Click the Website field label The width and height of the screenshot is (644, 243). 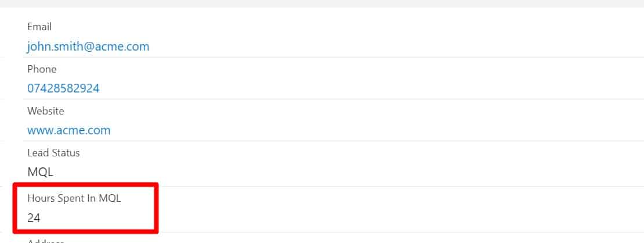(45, 111)
